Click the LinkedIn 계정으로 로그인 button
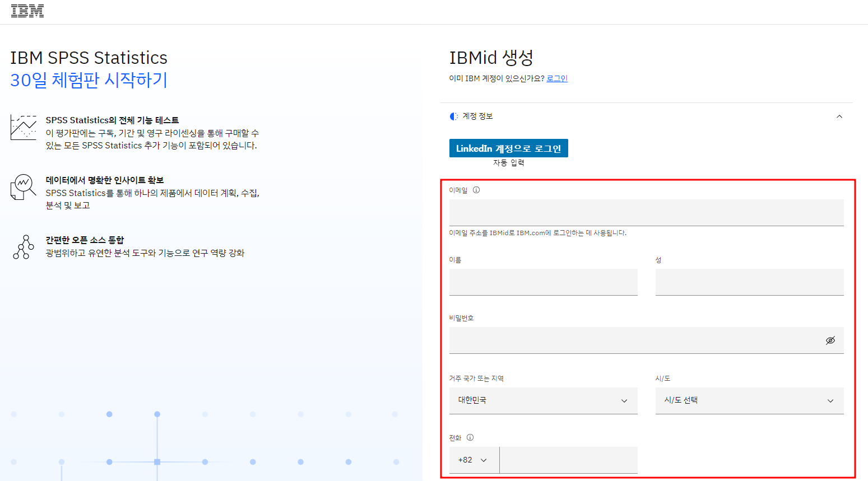Screen dimensions: 868x481 point(508,148)
